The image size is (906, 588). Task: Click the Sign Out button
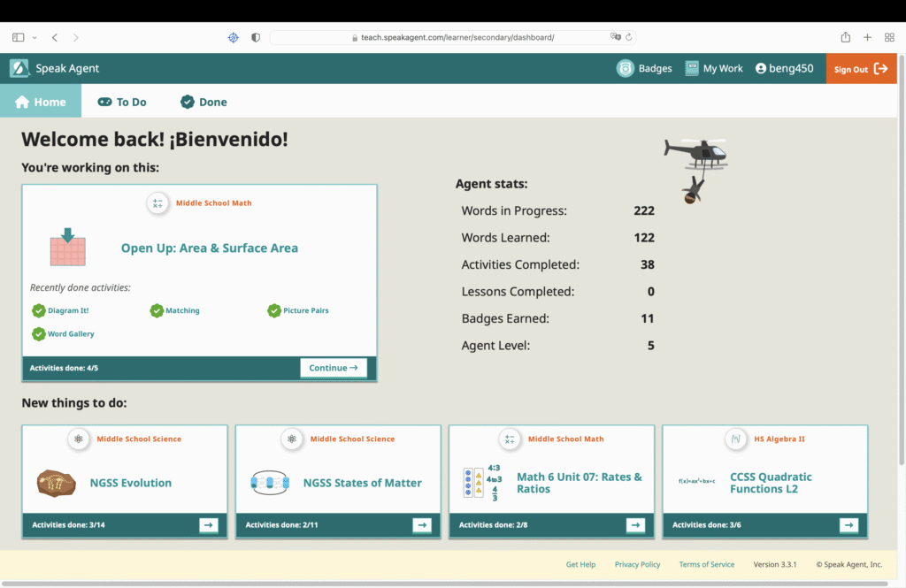tap(861, 69)
